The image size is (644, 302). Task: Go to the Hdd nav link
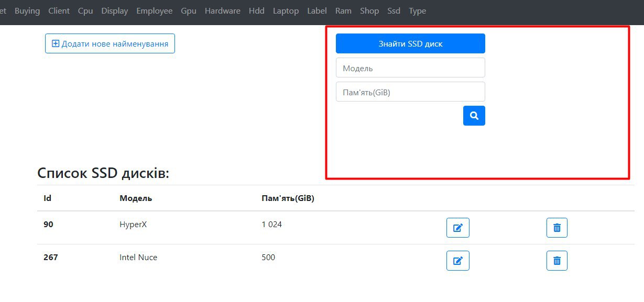[x=257, y=11]
